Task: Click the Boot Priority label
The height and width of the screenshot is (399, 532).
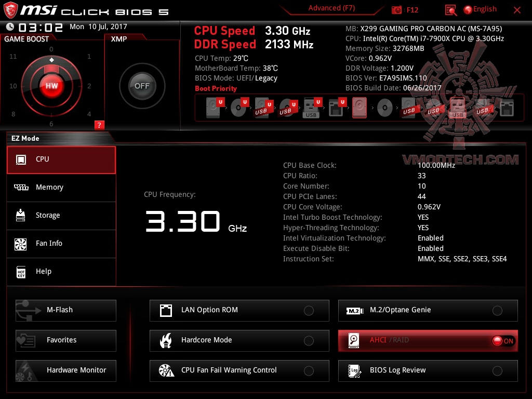Action: coord(216,88)
